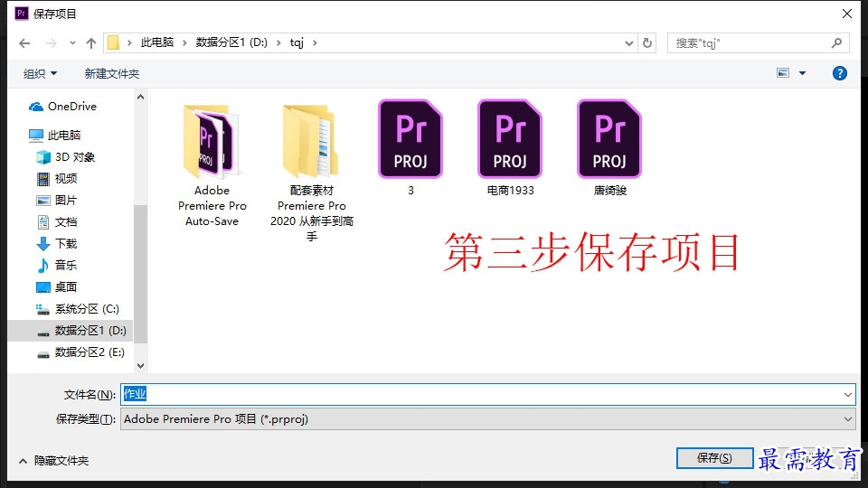Open the file name dropdown arrow

847,395
